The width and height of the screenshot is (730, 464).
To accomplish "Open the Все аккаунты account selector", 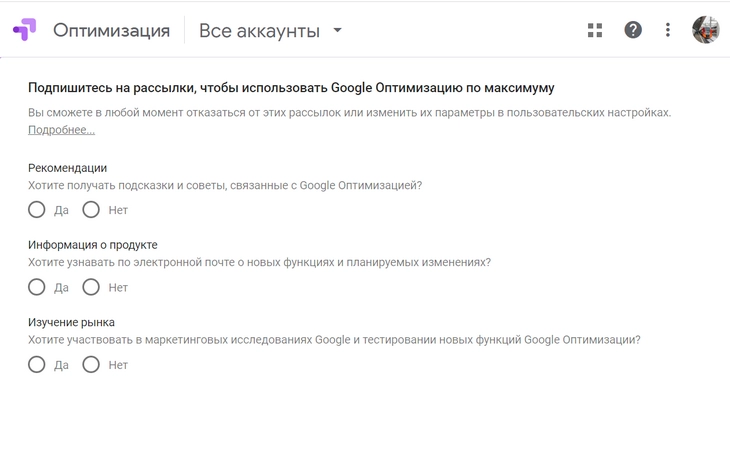I will pyautogui.click(x=259, y=31).
